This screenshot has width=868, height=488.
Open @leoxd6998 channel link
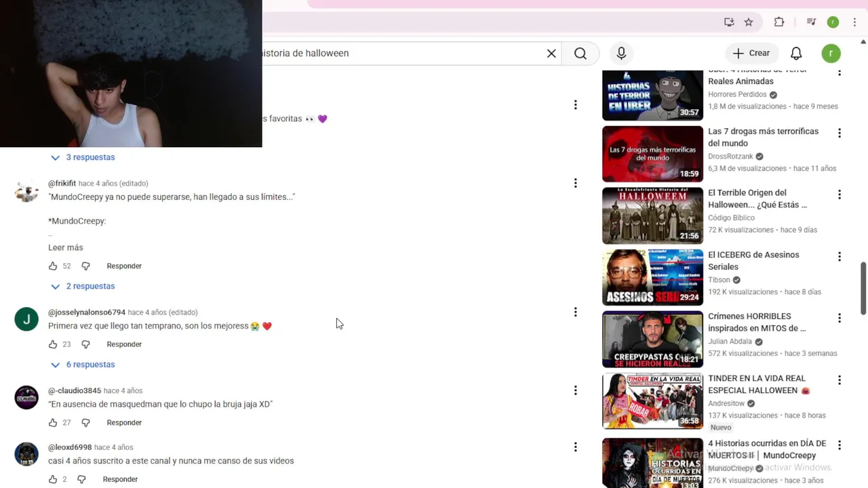[70, 447]
